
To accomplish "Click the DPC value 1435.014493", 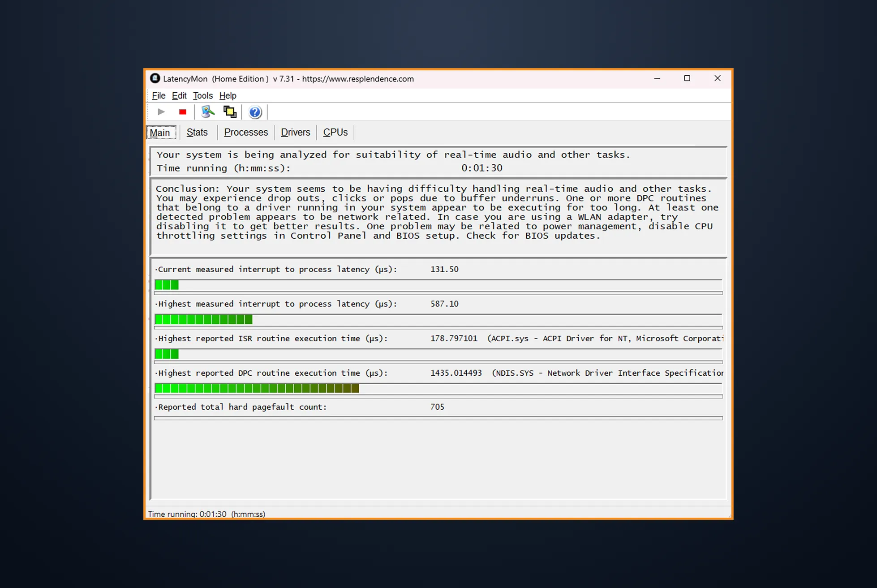I will tap(456, 373).
